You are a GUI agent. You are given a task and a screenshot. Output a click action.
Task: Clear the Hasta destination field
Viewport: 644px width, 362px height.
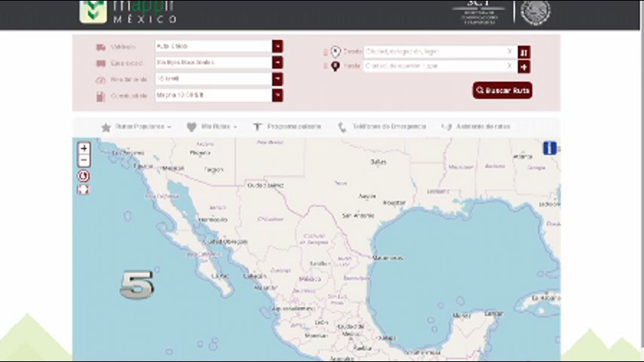pos(510,66)
